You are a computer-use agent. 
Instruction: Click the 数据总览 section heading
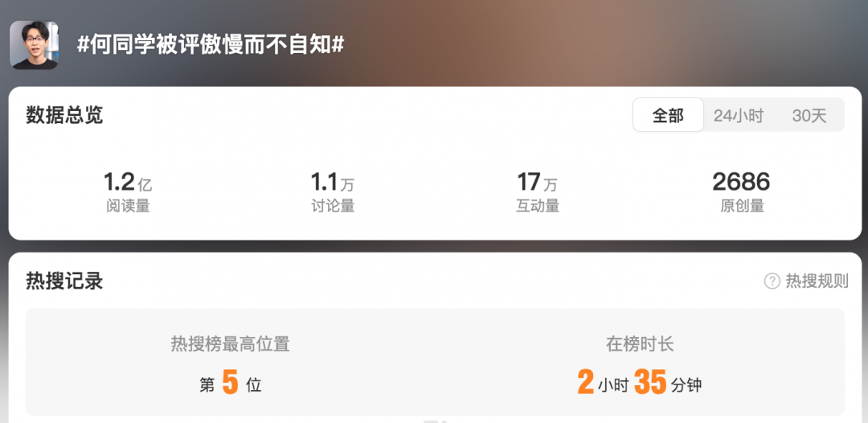(64, 115)
